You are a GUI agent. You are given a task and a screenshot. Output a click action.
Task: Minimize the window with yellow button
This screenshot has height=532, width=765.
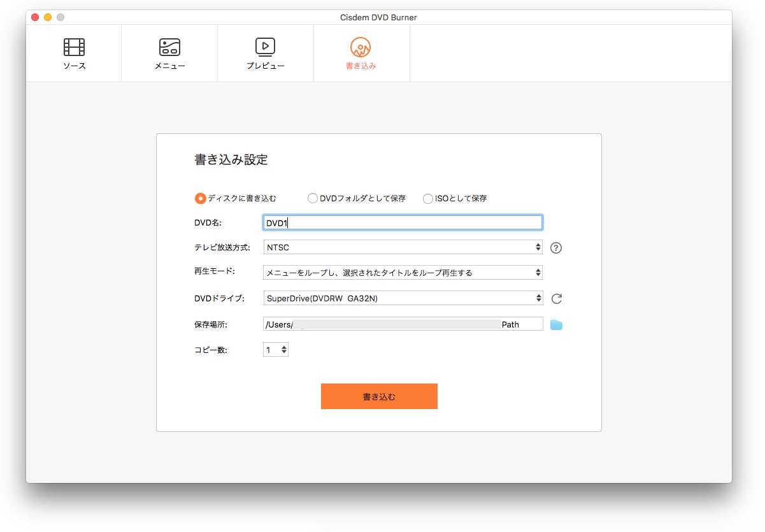pos(48,17)
